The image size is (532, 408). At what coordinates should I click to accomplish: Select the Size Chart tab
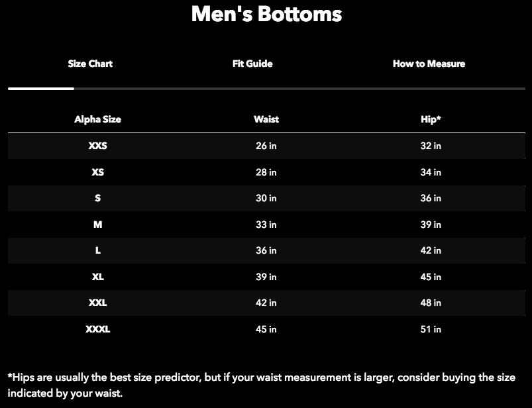[x=90, y=64]
